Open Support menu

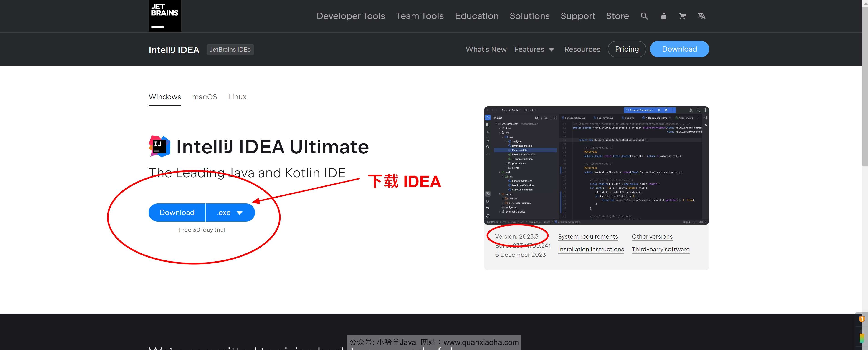coord(577,16)
